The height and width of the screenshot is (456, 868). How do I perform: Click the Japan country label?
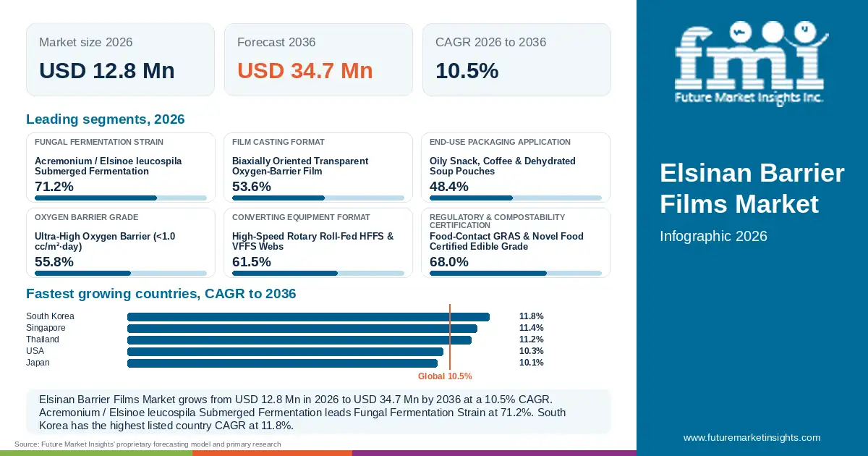point(38,363)
